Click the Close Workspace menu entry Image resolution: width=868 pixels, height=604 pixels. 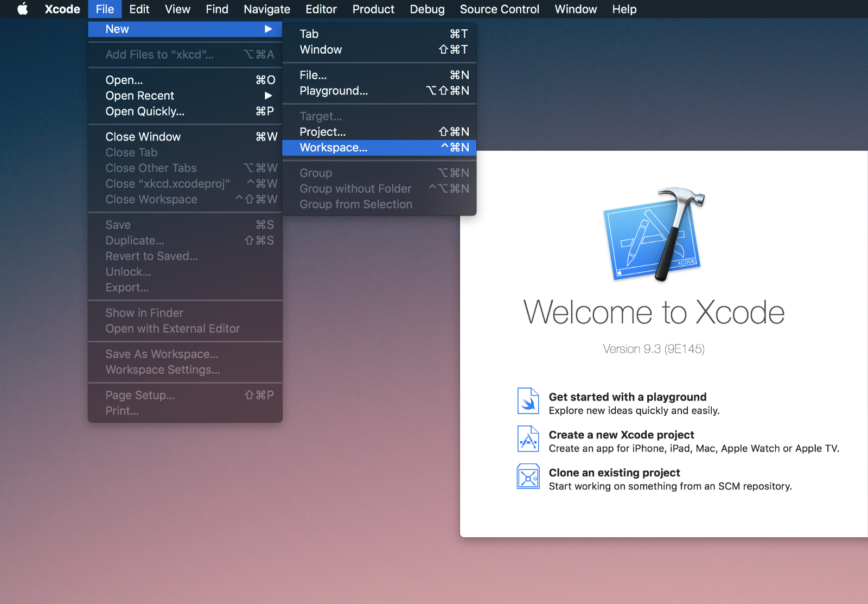[185, 199]
